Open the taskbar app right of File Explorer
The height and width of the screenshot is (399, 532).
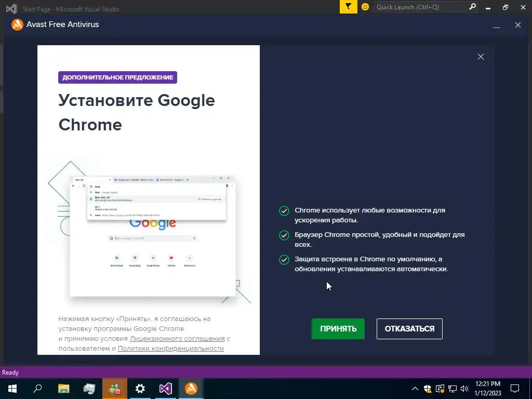point(89,389)
